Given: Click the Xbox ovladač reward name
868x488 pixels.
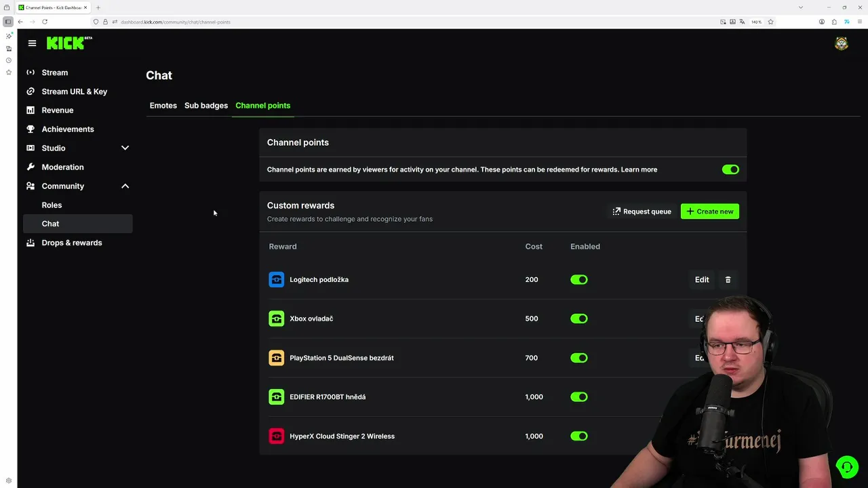Looking at the screenshot, I should point(311,319).
